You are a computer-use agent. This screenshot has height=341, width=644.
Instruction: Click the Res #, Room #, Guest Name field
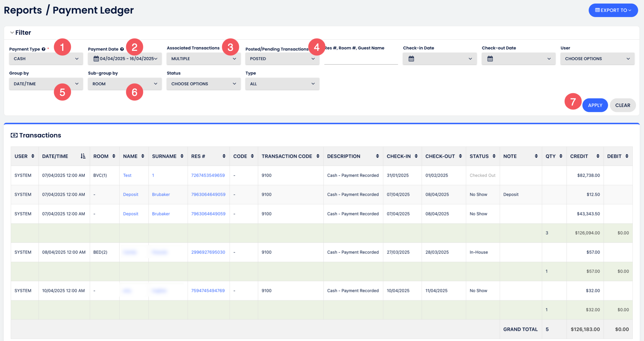click(361, 59)
